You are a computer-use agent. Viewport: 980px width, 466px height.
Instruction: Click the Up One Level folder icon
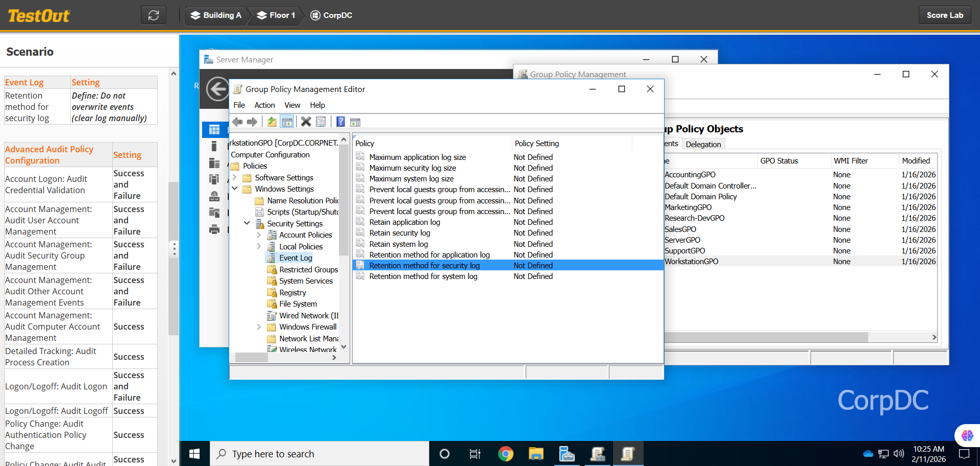[272, 122]
